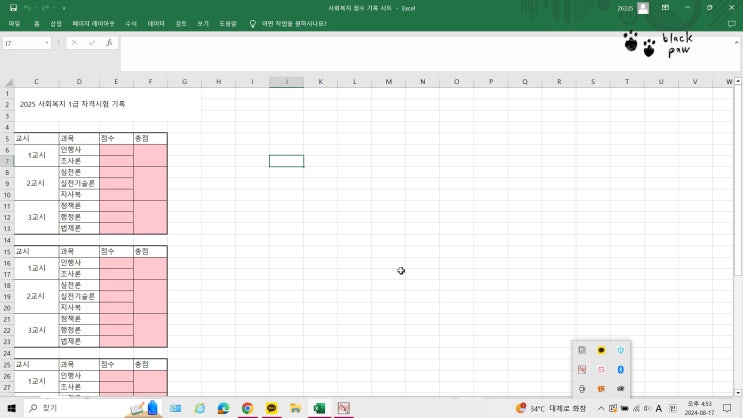Collapse the hidden tray icons chevron
The image size is (743, 418).
tap(601, 408)
